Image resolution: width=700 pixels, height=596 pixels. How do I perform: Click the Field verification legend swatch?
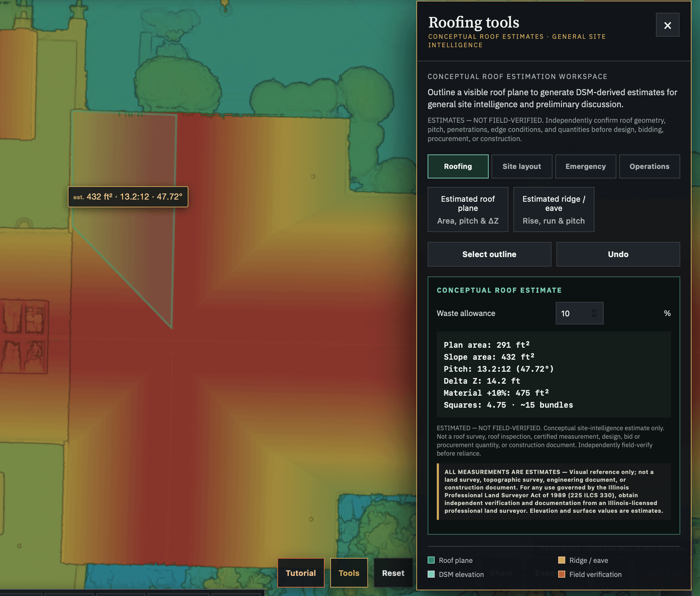coord(562,574)
